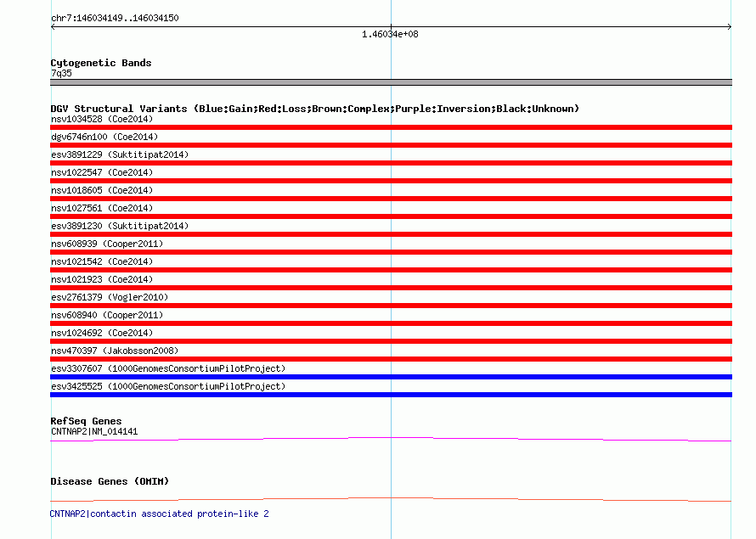Open the esv3307607 1000Genomes variant label
This screenshot has height=539, width=756.
click(168, 368)
